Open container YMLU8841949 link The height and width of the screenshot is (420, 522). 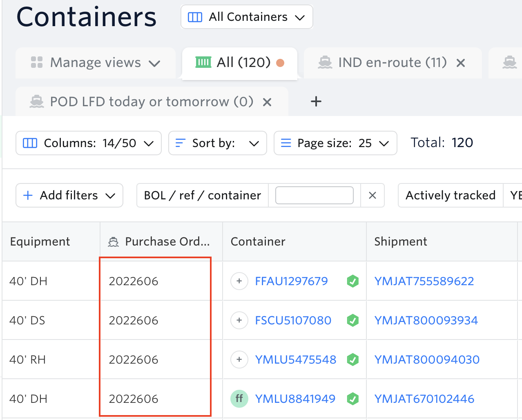(295, 399)
